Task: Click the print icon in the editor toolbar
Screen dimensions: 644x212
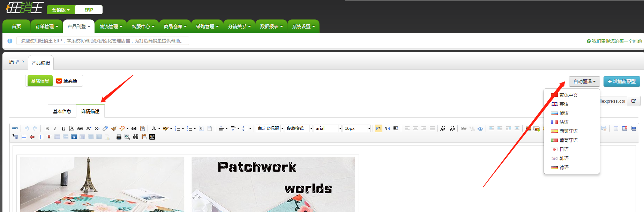Action: [x=119, y=137]
